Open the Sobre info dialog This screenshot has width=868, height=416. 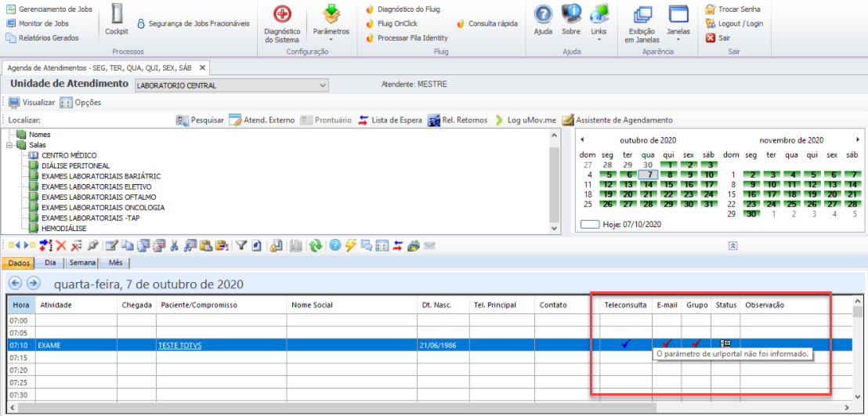pyautogui.click(x=571, y=20)
